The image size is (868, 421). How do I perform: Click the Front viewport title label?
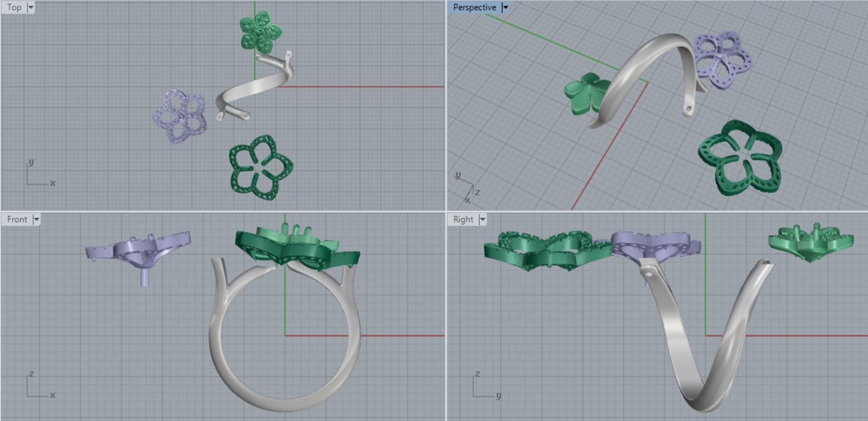click(x=17, y=219)
